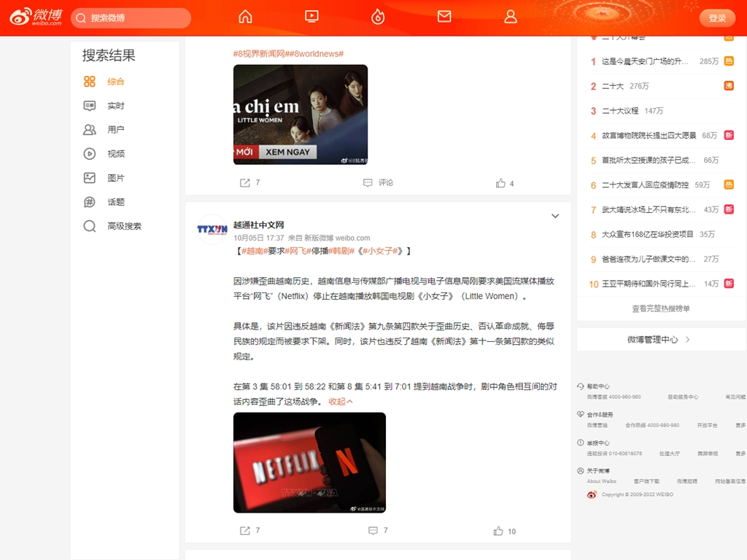Click the 搜索微博 search field
Screen dimensions: 747x560
tap(135, 18)
